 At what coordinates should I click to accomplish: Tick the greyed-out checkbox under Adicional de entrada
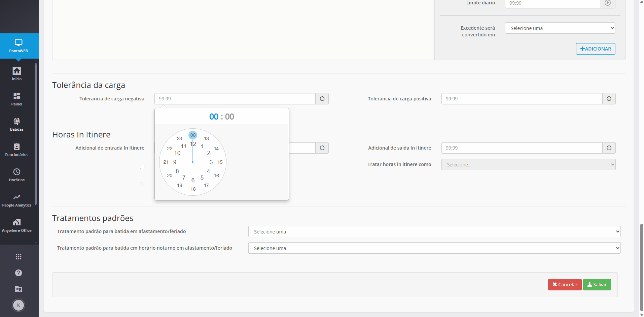tap(142, 184)
